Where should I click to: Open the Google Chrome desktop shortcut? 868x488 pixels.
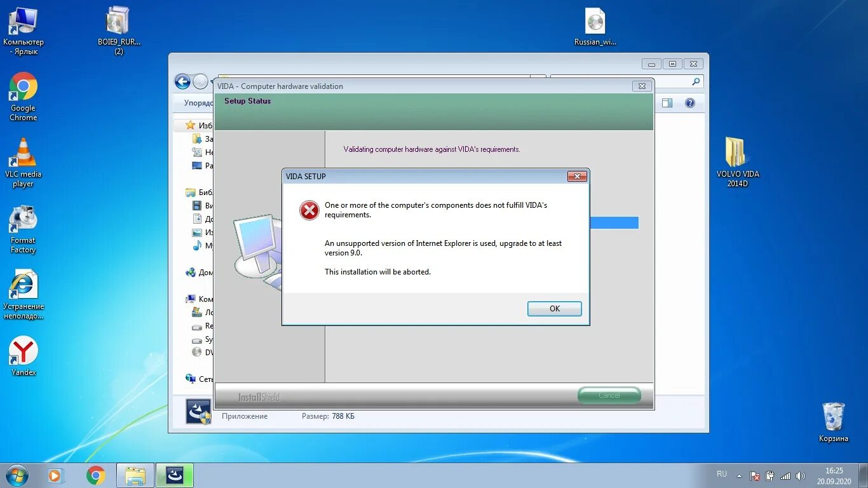[24, 97]
